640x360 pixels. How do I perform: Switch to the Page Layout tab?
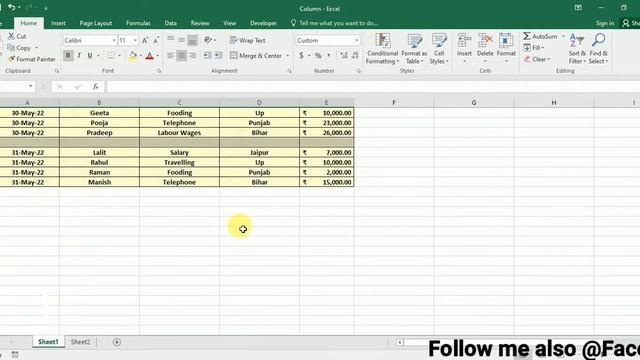click(96, 23)
